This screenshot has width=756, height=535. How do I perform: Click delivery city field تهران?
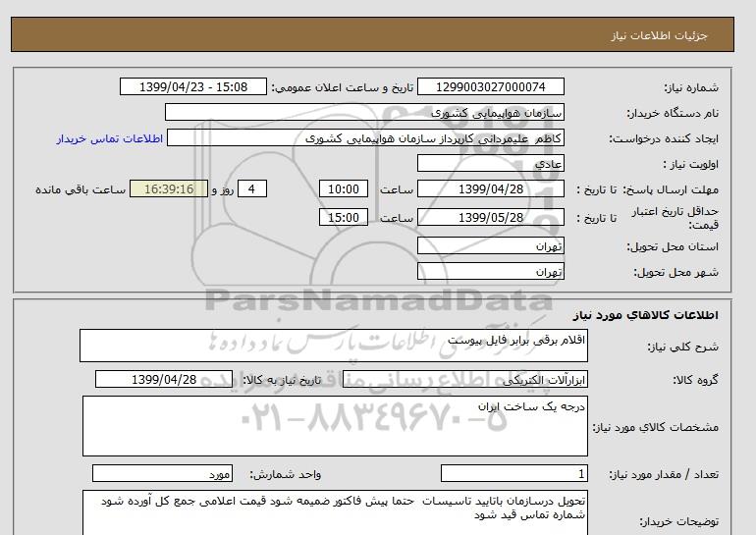[x=490, y=271]
